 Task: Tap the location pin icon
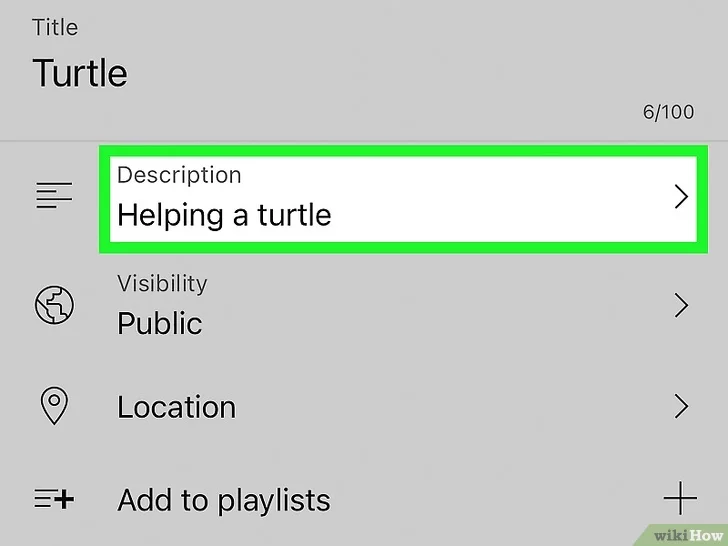[54, 406]
